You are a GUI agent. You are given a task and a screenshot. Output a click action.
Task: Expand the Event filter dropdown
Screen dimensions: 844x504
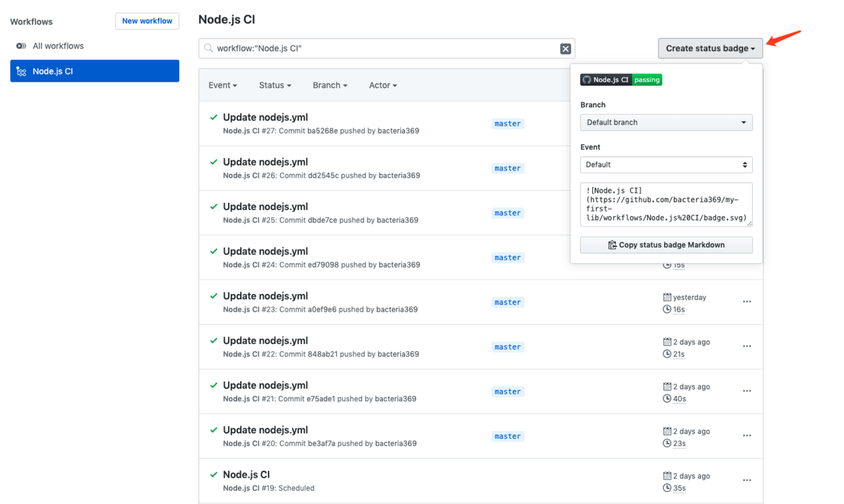pos(222,85)
